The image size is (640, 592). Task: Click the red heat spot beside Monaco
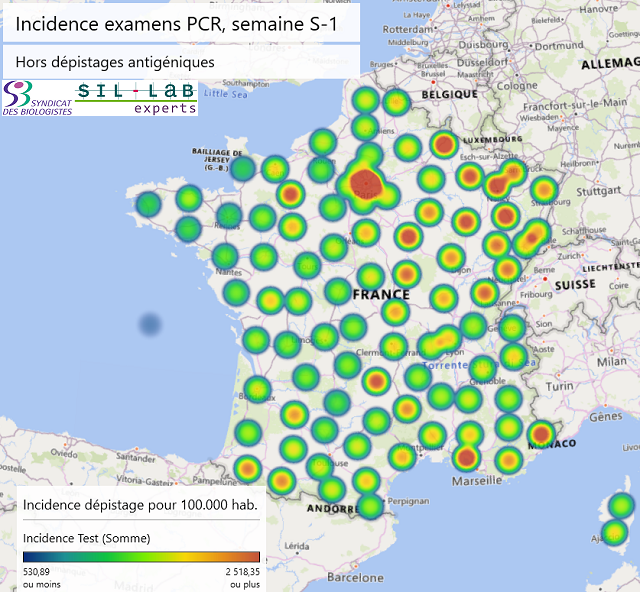pyautogui.click(x=541, y=434)
